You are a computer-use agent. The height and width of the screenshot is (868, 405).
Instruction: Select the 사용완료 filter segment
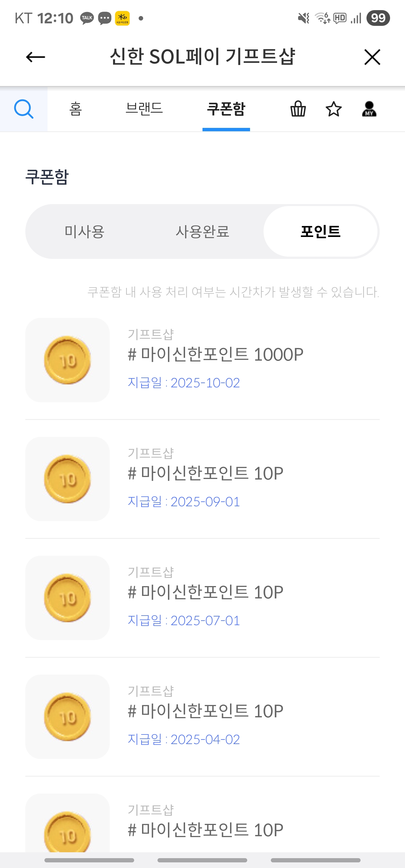pyautogui.click(x=202, y=232)
